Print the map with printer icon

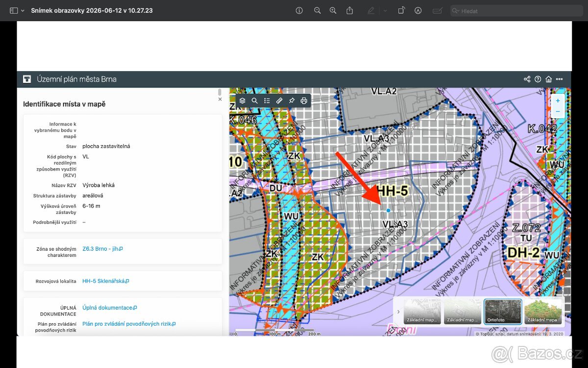(x=304, y=101)
